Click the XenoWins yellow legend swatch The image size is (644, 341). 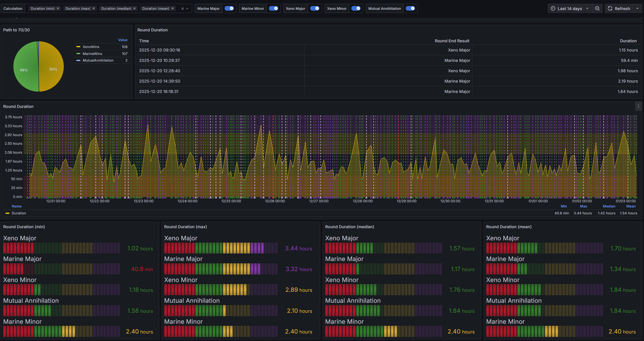coord(78,47)
